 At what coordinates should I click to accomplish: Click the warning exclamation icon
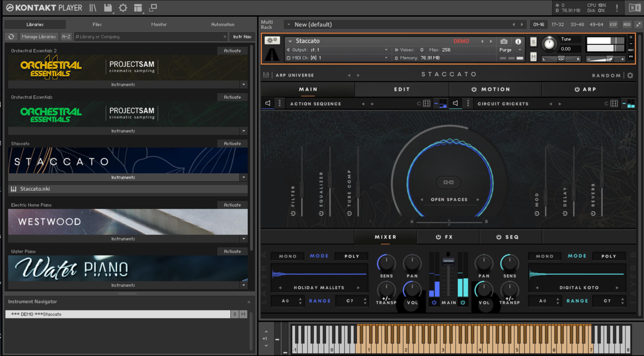click(x=617, y=8)
